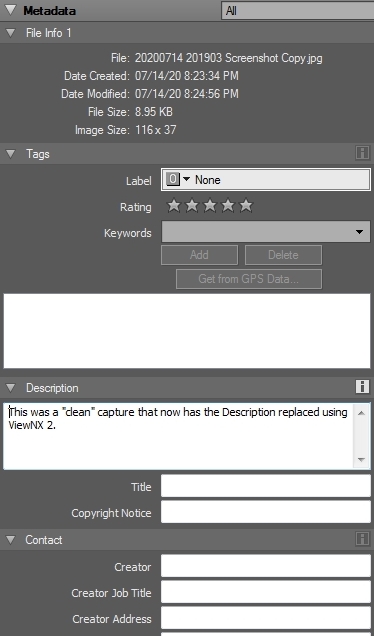The image size is (374, 636).
Task: Click the Add keyword button
Action: tap(199, 255)
